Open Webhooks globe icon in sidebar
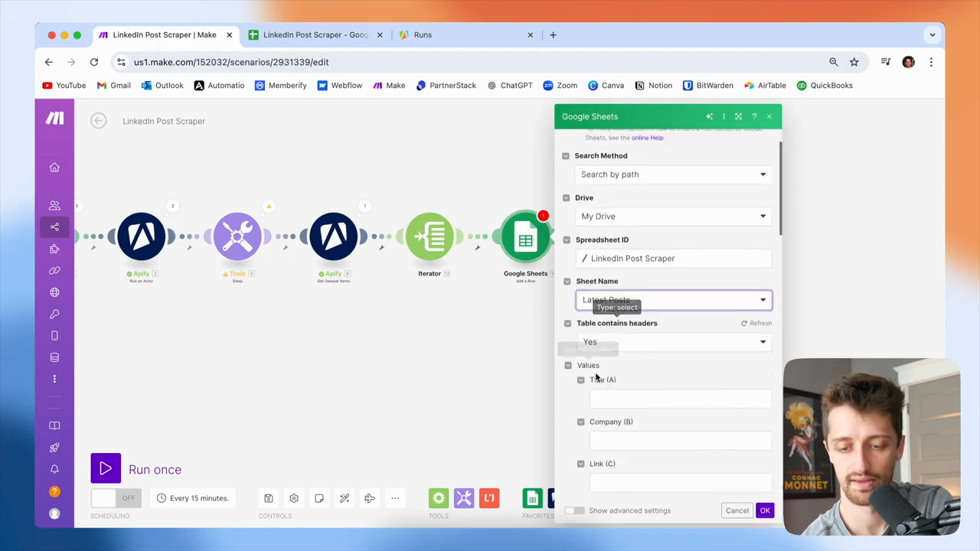This screenshot has height=551, width=980. (54, 292)
